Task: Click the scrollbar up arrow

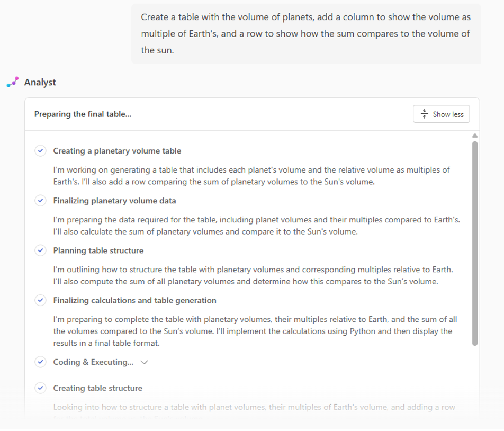Action: pyautogui.click(x=475, y=136)
